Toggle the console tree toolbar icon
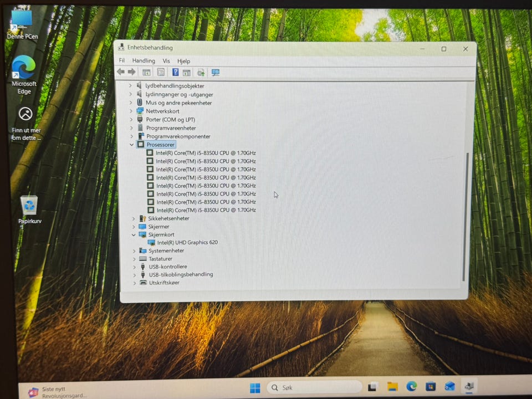 coord(146,72)
